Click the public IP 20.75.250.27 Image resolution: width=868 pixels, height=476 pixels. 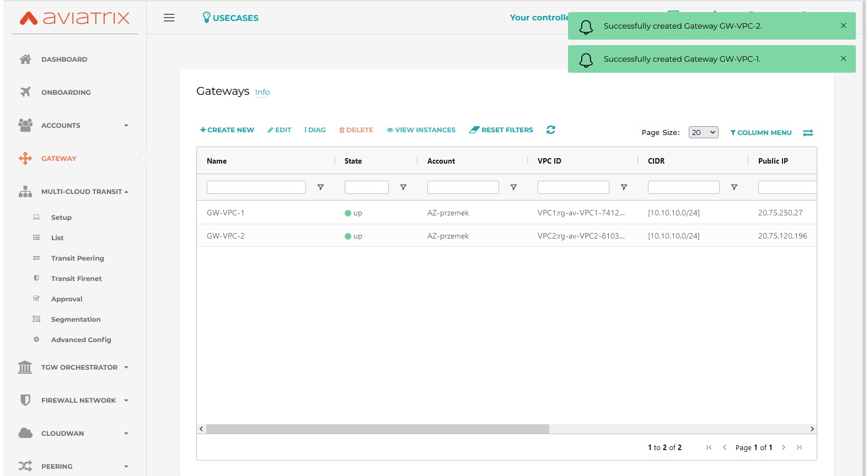point(780,213)
